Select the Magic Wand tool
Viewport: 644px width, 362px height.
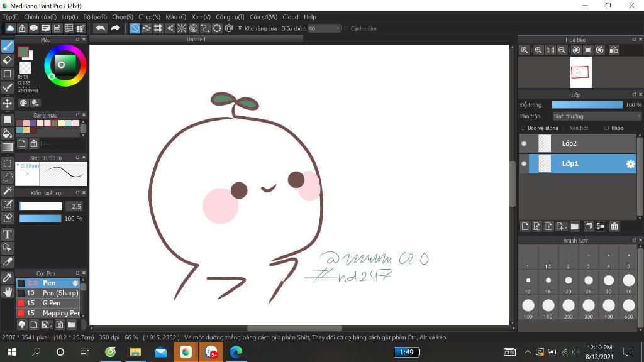point(8,190)
